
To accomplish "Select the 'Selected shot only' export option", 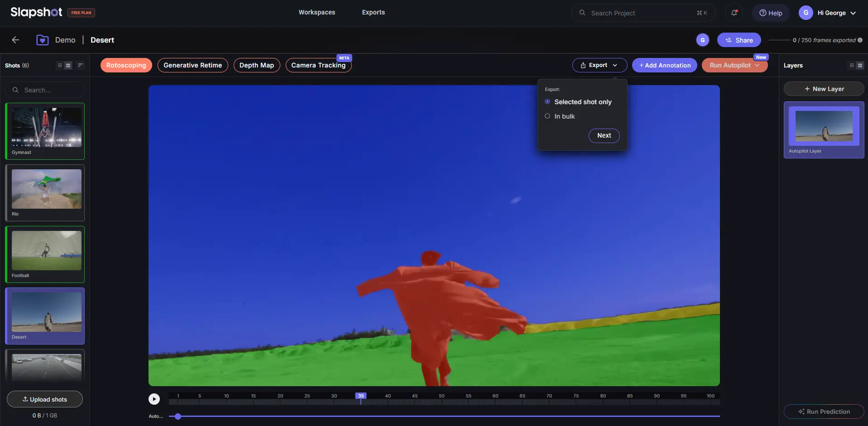I will (x=547, y=102).
